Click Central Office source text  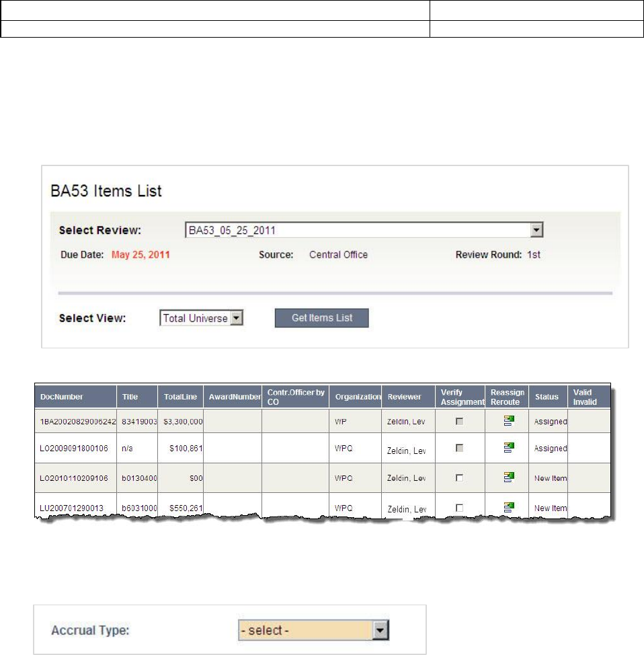click(338, 254)
